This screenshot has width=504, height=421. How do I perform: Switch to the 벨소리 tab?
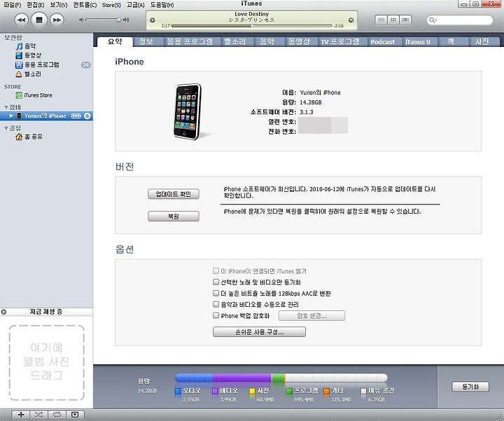click(x=234, y=42)
